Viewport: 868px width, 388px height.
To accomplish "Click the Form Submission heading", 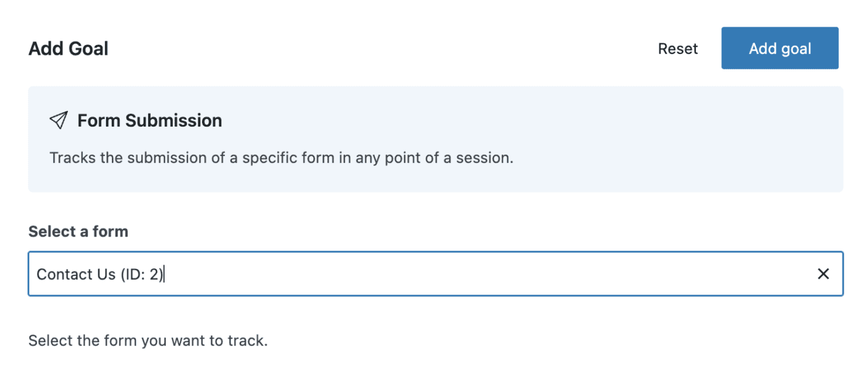I will [x=149, y=120].
